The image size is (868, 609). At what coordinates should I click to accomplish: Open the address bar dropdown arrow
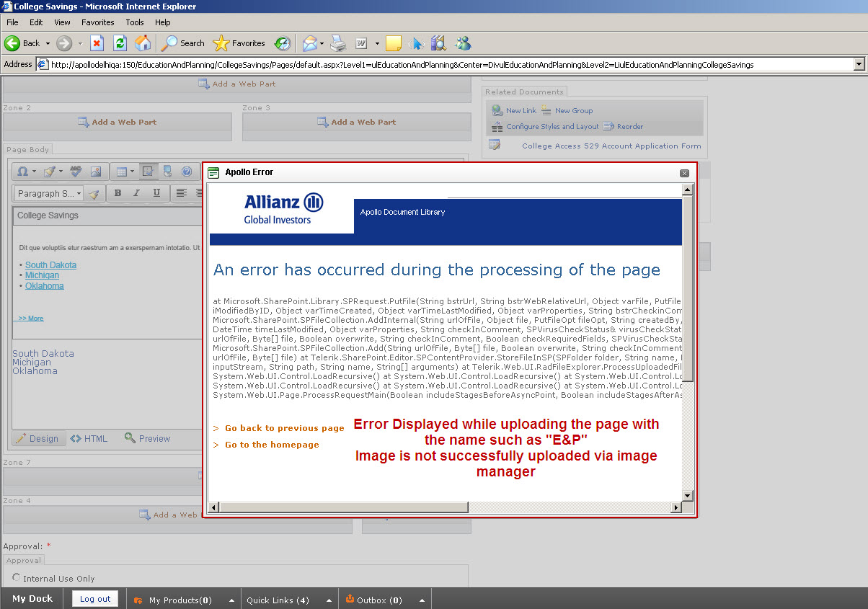(858, 64)
